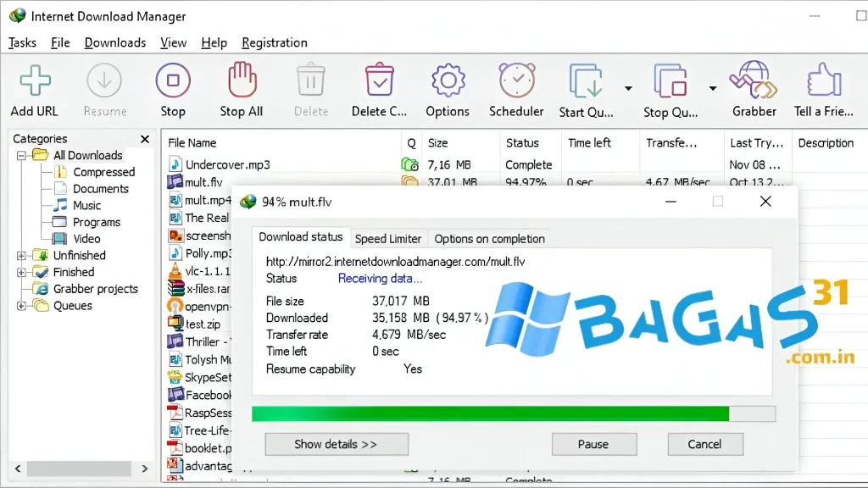Click the Stop Queue toolbar icon
The height and width of the screenshot is (488, 868).
pyautogui.click(x=670, y=81)
